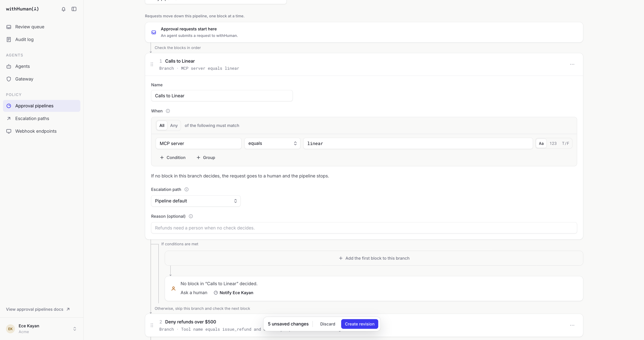Go to Agents page
The height and width of the screenshot is (340, 644).
point(42,66)
